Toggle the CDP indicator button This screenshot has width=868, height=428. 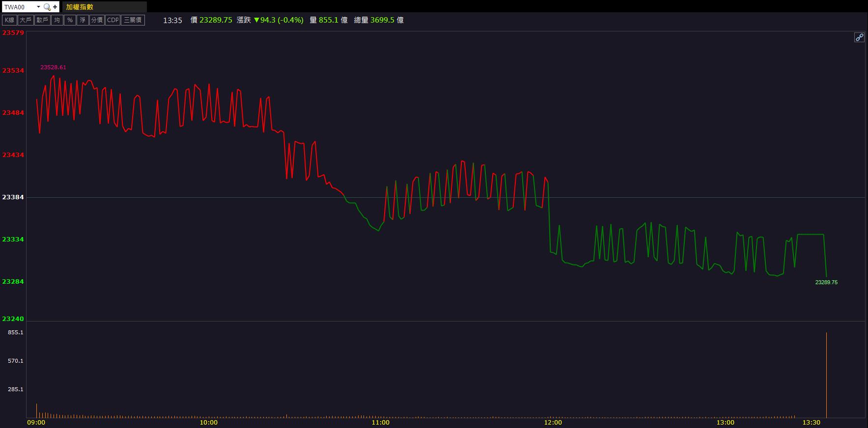[x=113, y=20]
